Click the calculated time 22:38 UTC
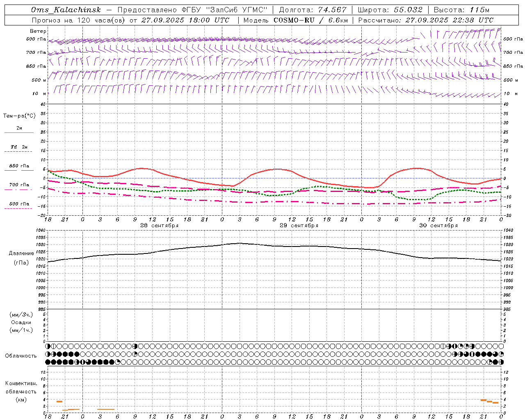Screen dimensions: 525x420 473,20
